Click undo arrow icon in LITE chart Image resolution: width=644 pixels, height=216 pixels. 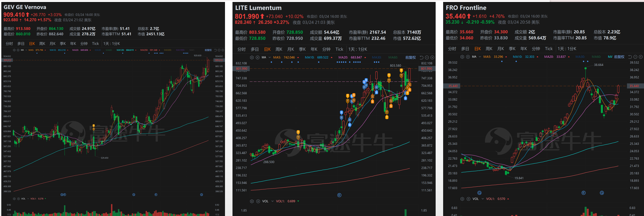(421, 57)
